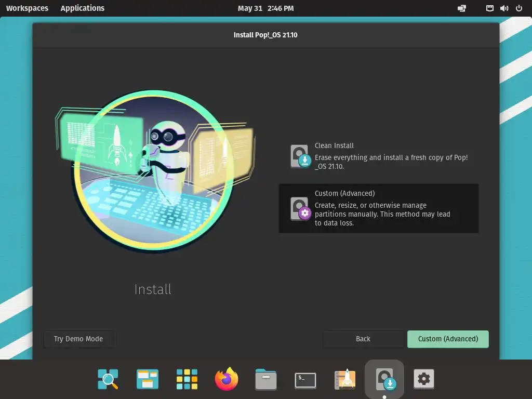This screenshot has width=532, height=399.
Task: Open the date and time calendar menu
Action: (x=265, y=8)
